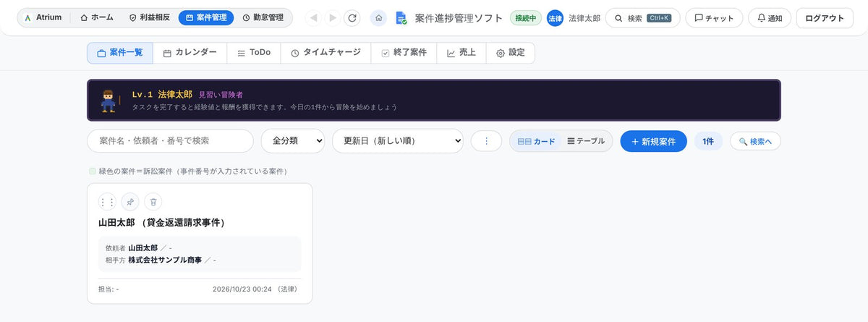Viewport: 868px width, 322px height.
Task: Click the reload page icon
Action: [352, 18]
